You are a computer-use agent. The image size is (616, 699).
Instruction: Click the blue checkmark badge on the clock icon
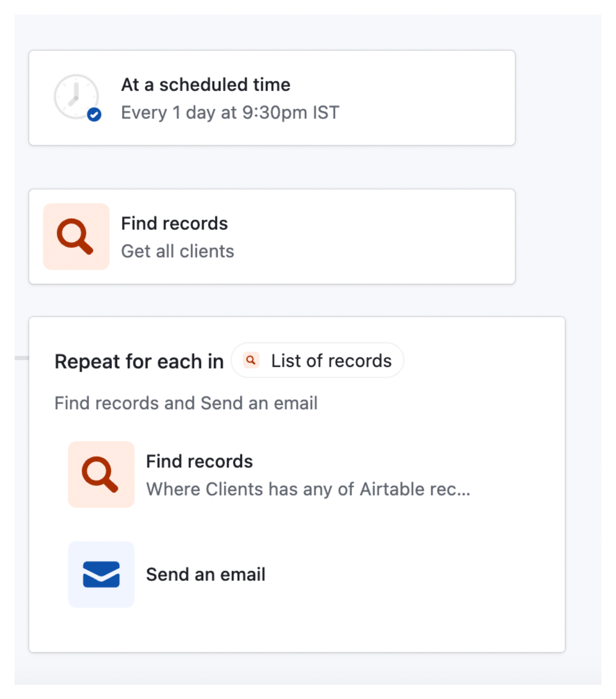(93, 114)
